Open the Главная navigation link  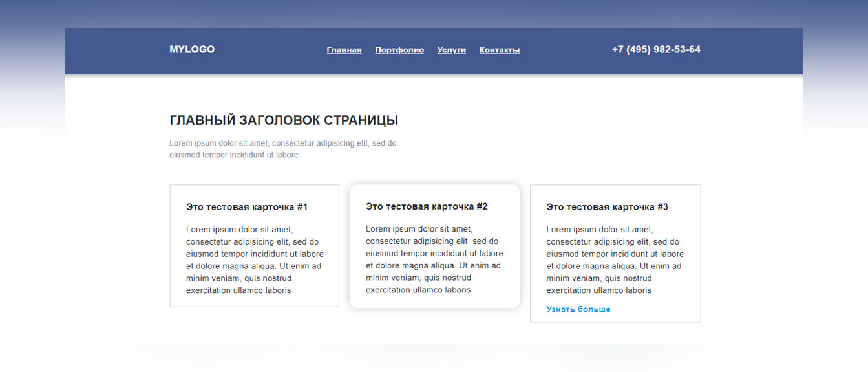(x=344, y=50)
